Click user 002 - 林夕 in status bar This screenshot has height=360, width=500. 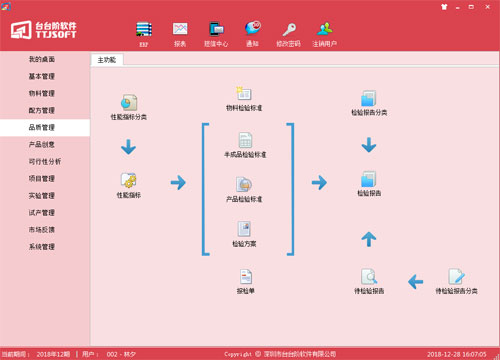coord(121,354)
